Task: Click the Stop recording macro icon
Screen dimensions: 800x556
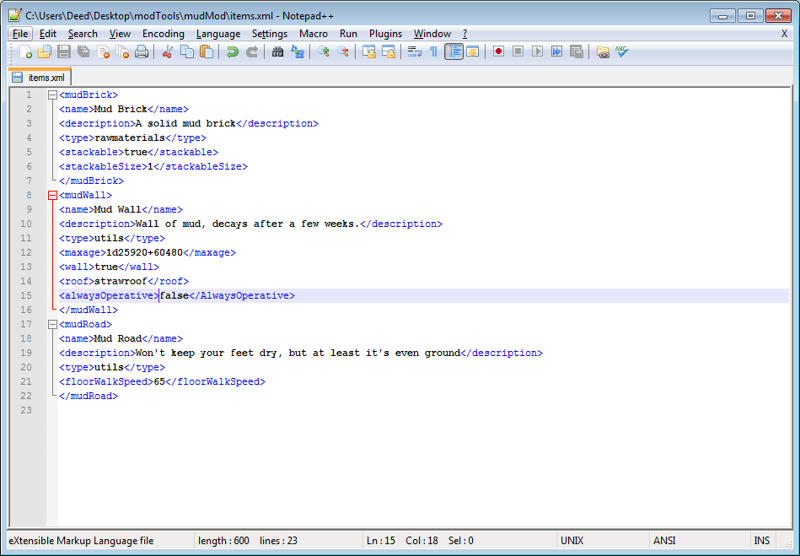Action: tap(518, 52)
